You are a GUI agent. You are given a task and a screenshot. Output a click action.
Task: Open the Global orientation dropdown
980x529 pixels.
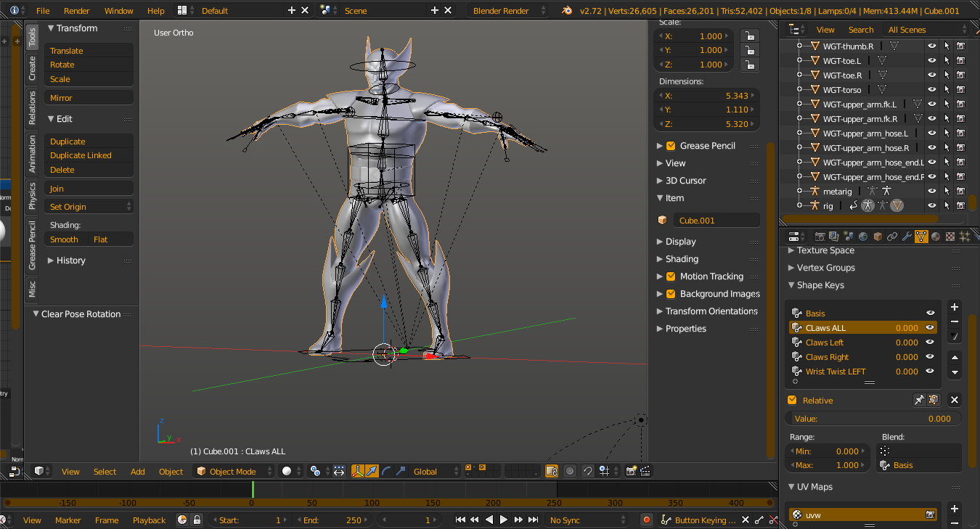(x=436, y=472)
